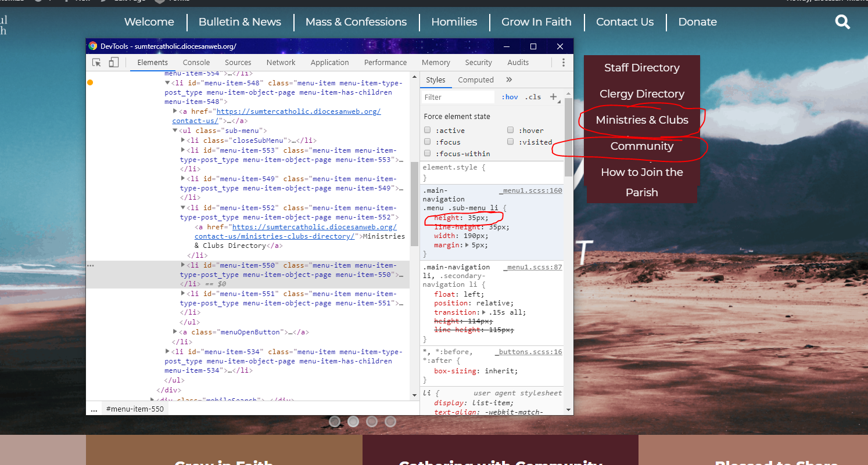Tick the :focus-within state checkbox
Screen dimensions: 868x465
428,154
